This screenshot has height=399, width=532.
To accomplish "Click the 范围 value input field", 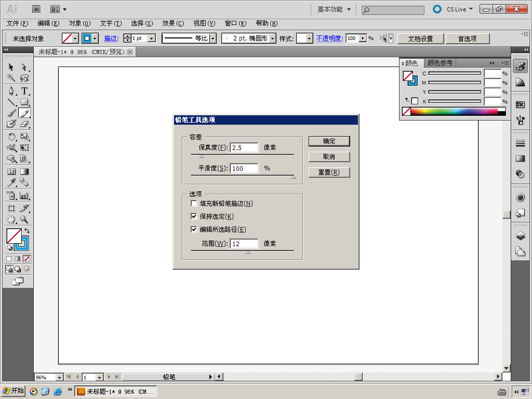I will click(244, 244).
